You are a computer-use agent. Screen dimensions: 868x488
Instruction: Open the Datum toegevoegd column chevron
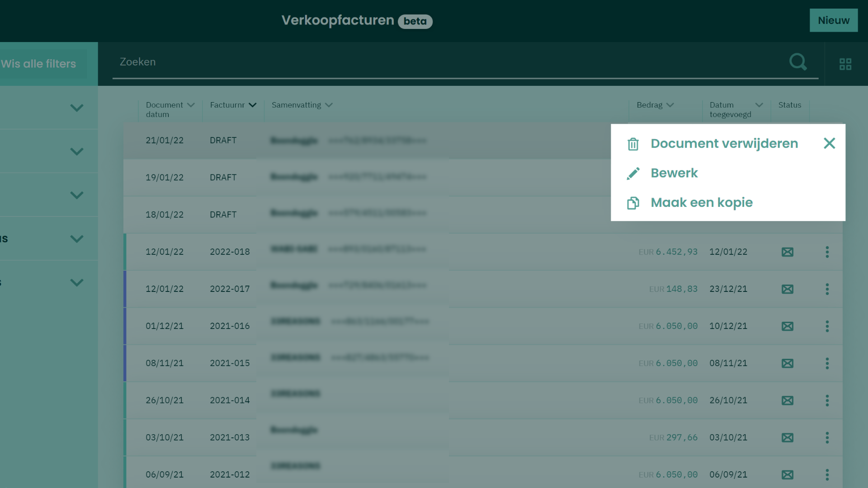click(x=759, y=105)
